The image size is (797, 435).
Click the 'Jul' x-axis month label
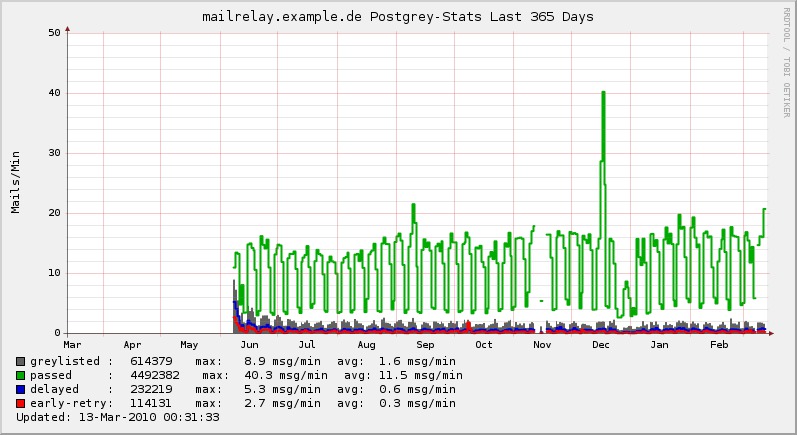tap(306, 345)
